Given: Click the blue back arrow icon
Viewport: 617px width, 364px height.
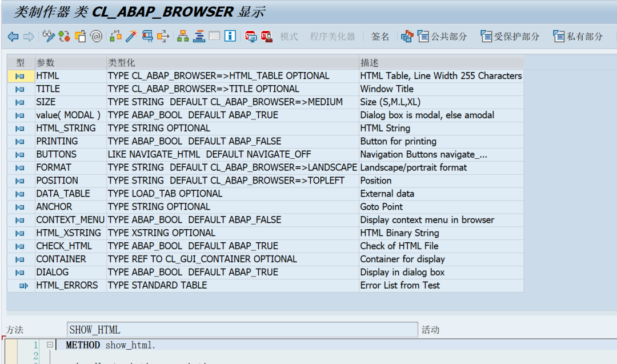Looking at the screenshot, I should [x=13, y=37].
